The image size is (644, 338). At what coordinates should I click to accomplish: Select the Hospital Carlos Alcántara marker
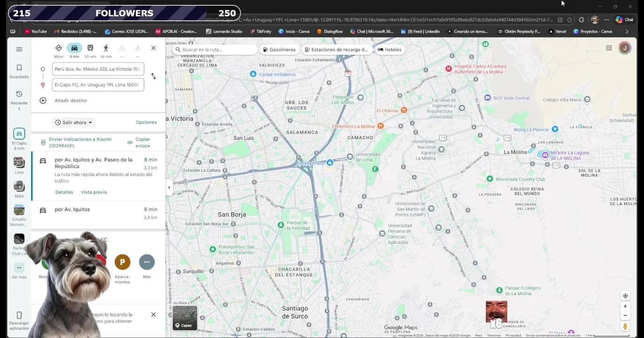pos(448,69)
